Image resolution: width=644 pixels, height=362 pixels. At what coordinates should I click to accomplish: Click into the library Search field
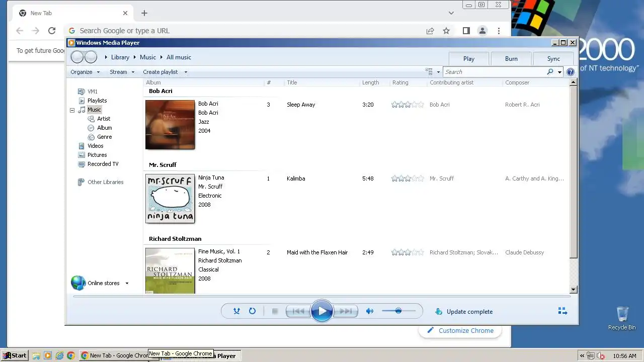[x=494, y=72]
